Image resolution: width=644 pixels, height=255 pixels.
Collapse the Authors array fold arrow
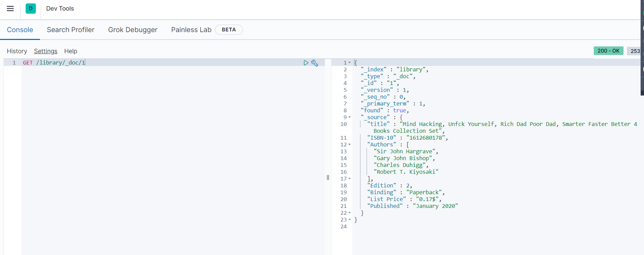tap(350, 145)
